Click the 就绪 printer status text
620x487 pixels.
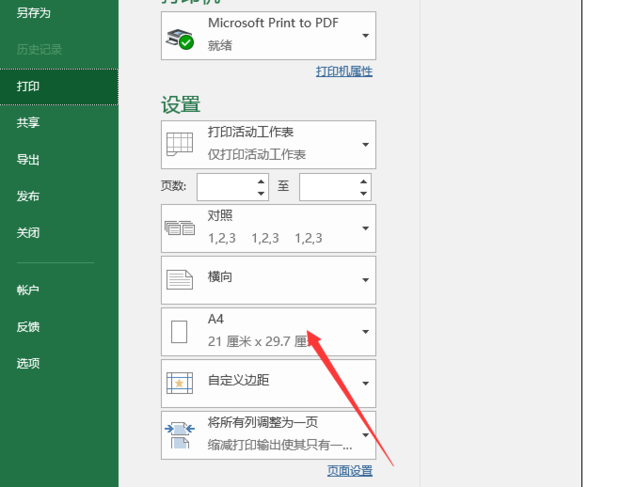[x=220, y=45]
